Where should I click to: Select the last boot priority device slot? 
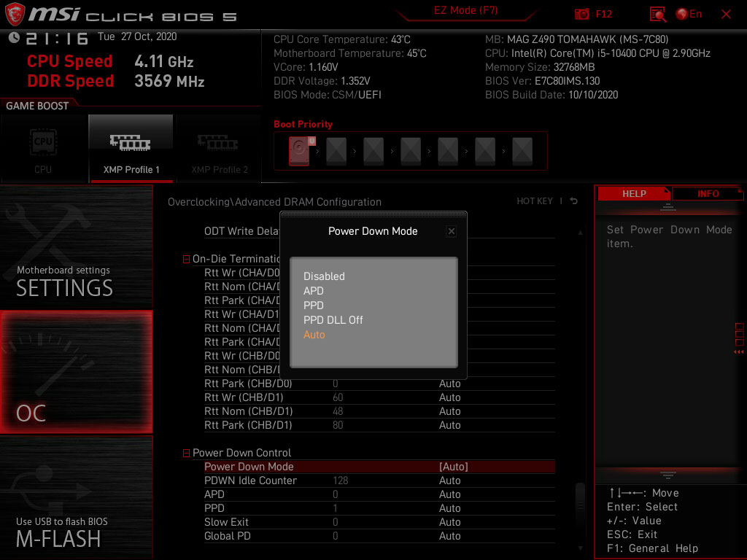(522, 151)
